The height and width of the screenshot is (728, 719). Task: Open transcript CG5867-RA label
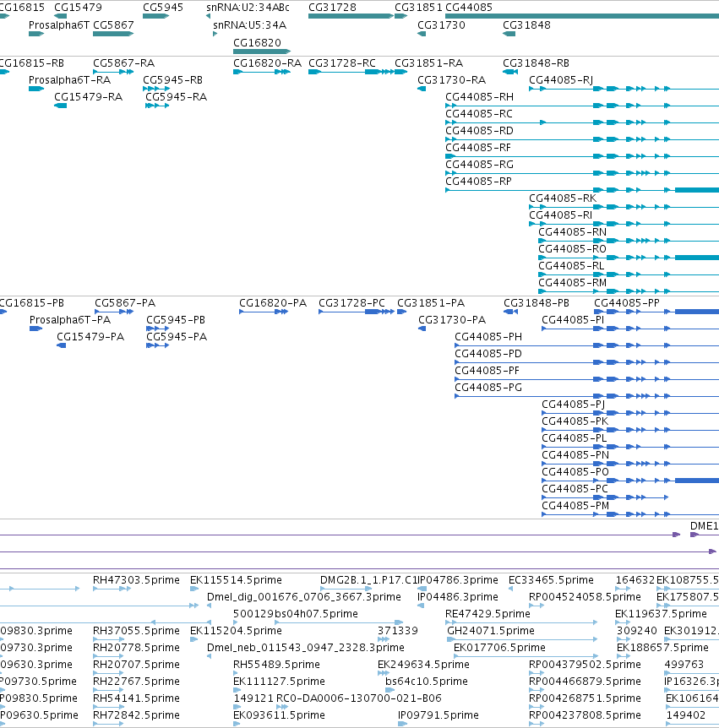pyautogui.click(x=123, y=63)
